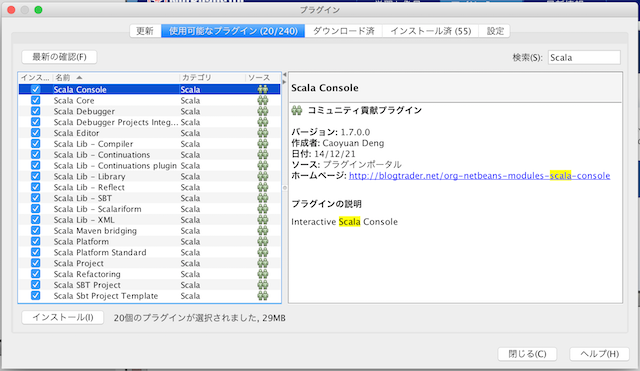Switch to the 更新 tab
This screenshot has height=371, width=640.
pos(145,31)
